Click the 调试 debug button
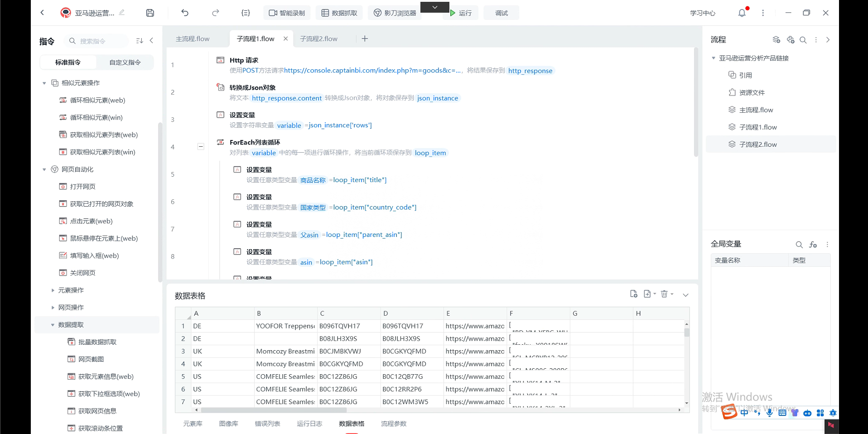Viewport: 868px width, 434px height. click(x=501, y=13)
